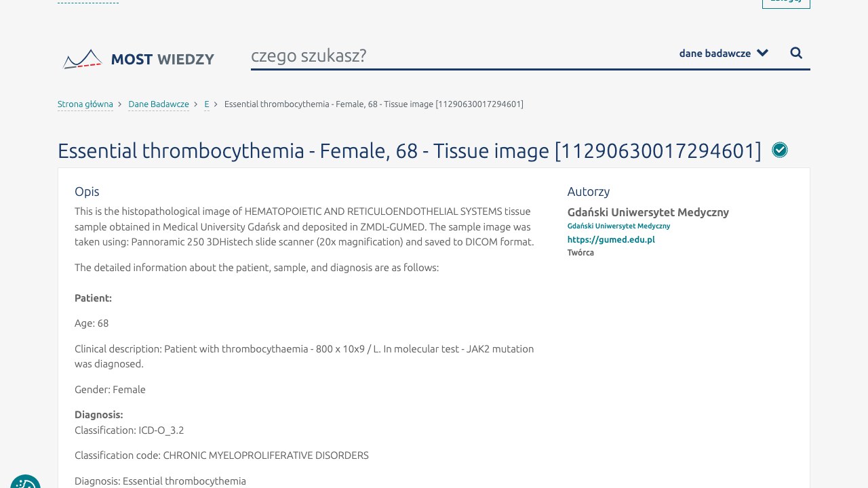Click the 'Patient:' bold label

pyautogui.click(x=93, y=298)
